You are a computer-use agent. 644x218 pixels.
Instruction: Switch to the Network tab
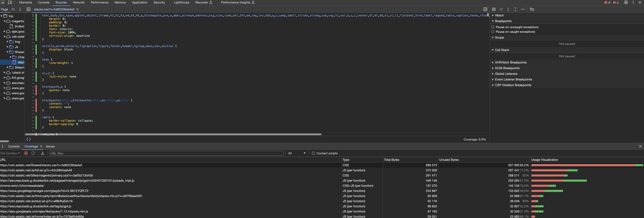(x=78, y=2)
